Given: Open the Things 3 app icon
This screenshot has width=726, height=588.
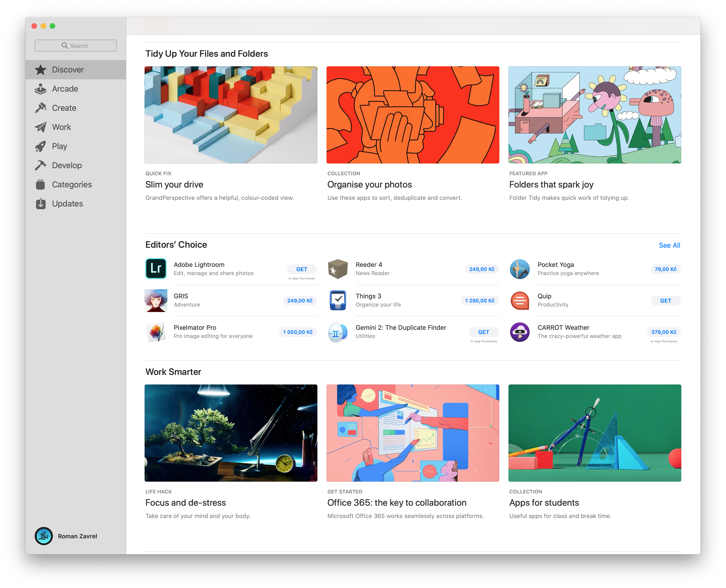Looking at the screenshot, I should point(338,300).
